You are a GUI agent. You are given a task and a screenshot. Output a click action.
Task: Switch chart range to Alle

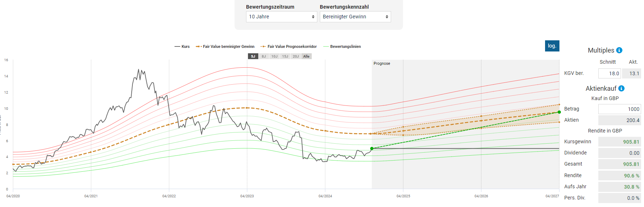coord(306,57)
